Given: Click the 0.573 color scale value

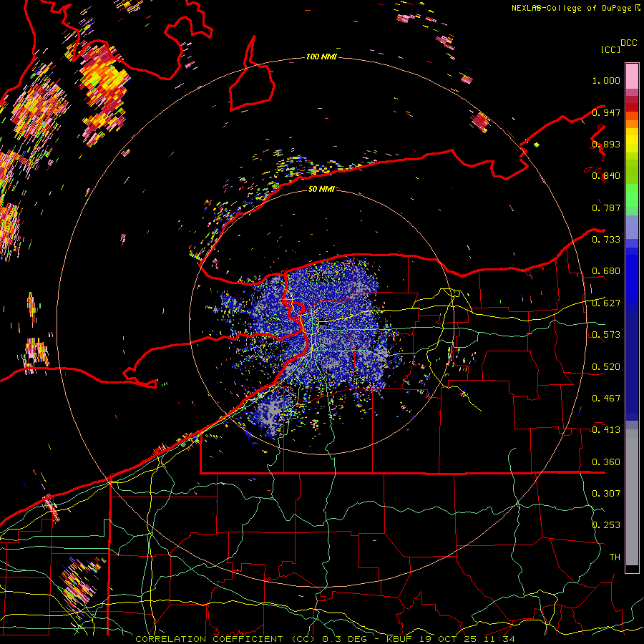Looking at the screenshot, I should [x=606, y=335].
